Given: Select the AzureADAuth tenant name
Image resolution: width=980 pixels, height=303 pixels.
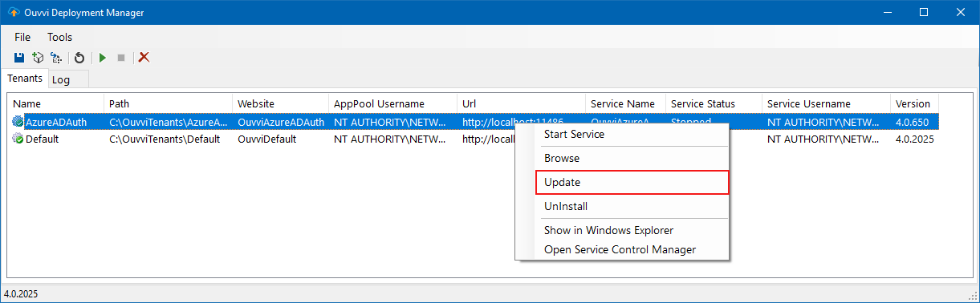Looking at the screenshot, I should pos(56,122).
